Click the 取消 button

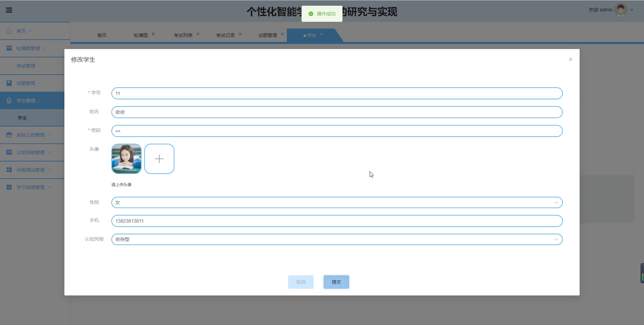301,282
